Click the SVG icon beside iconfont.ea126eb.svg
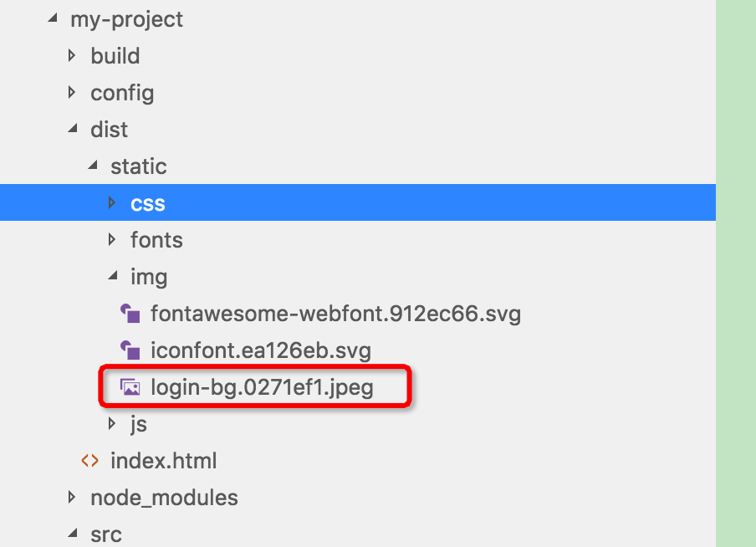756x547 pixels. 130,350
